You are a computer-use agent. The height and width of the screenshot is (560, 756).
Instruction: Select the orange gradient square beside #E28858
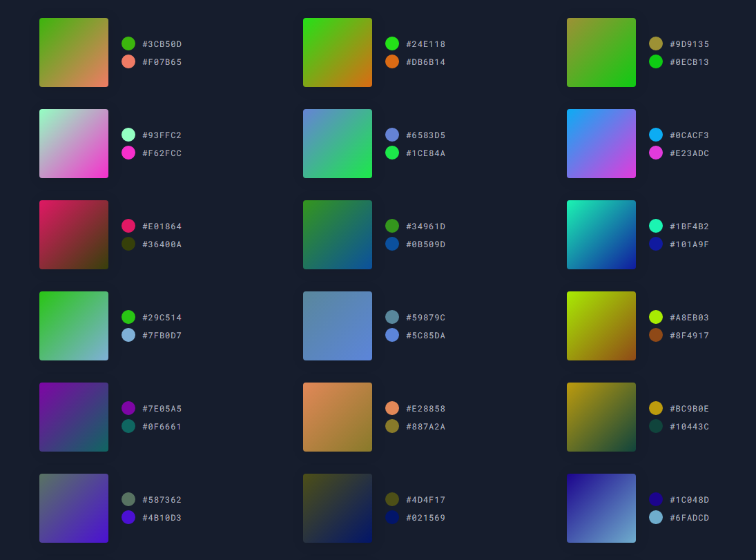[337, 417]
